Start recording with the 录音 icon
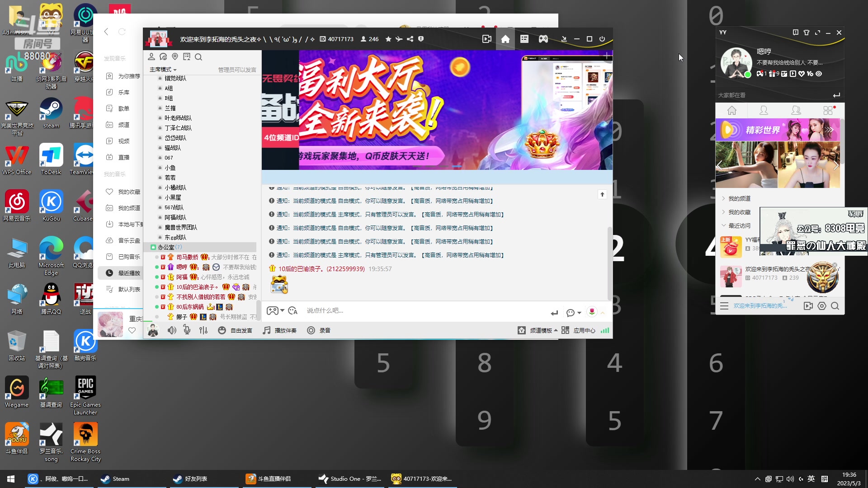The image size is (868, 488). (x=318, y=330)
